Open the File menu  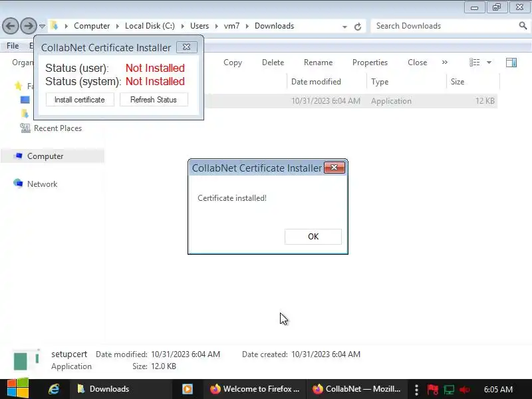pyautogui.click(x=13, y=46)
